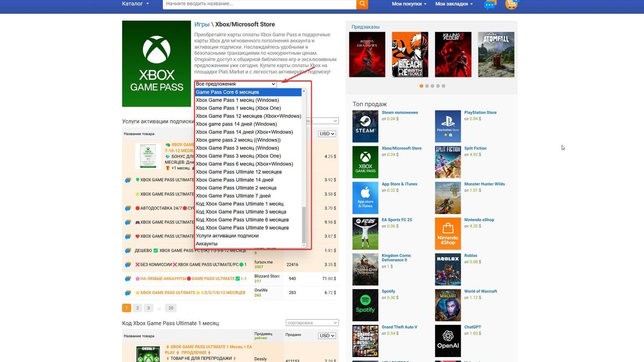Open the OneWe seller link

click(x=261, y=290)
